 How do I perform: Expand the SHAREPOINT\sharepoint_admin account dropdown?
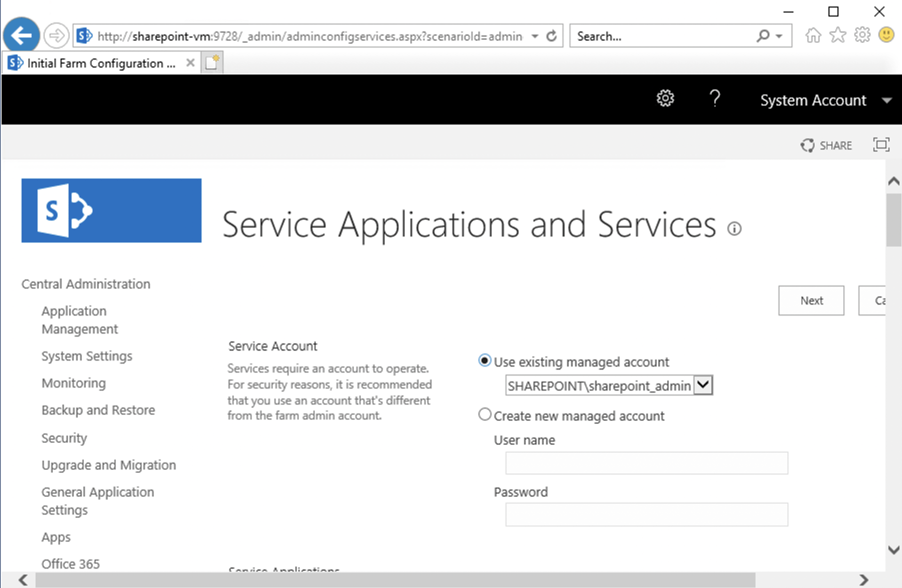(703, 385)
